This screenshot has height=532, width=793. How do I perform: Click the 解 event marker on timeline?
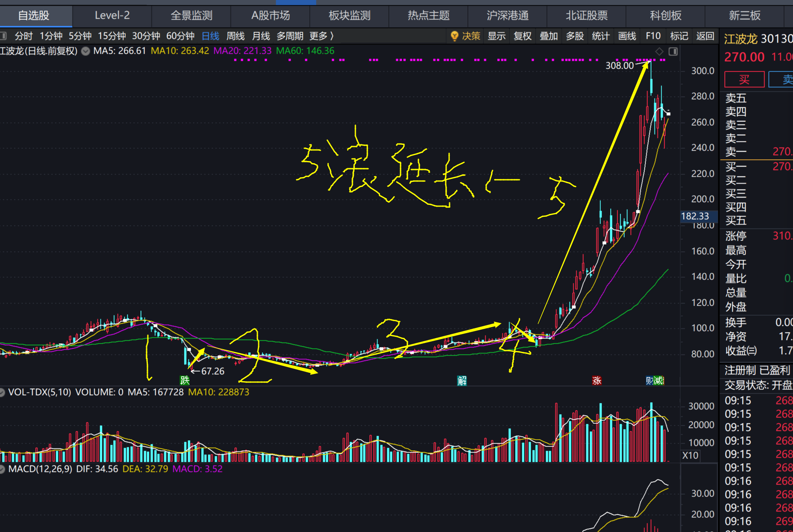(462, 380)
